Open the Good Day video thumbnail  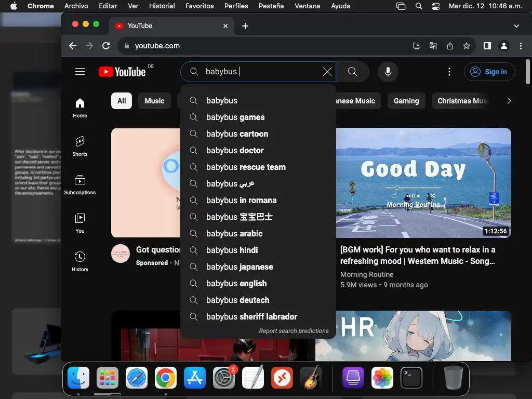[423, 183]
